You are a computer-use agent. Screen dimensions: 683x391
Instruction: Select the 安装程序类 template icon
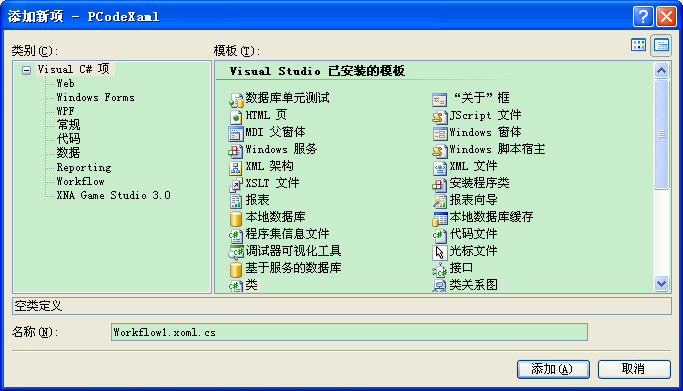[440, 185]
